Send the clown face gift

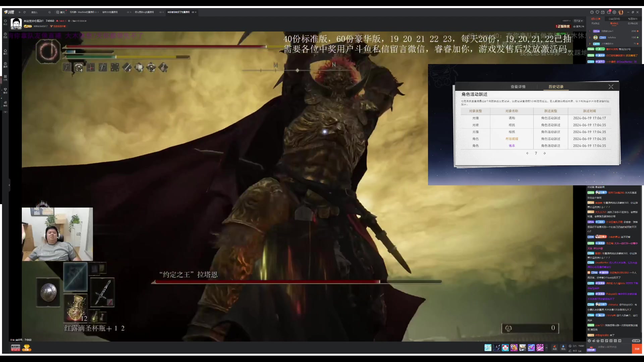(505, 348)
